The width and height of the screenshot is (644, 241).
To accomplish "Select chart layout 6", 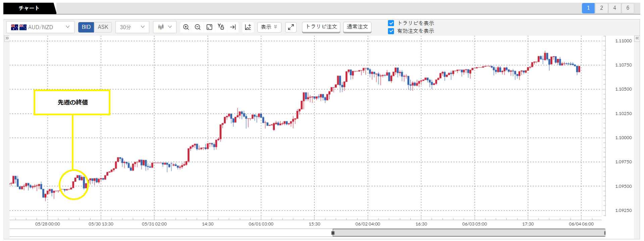I will pos(628,8).
